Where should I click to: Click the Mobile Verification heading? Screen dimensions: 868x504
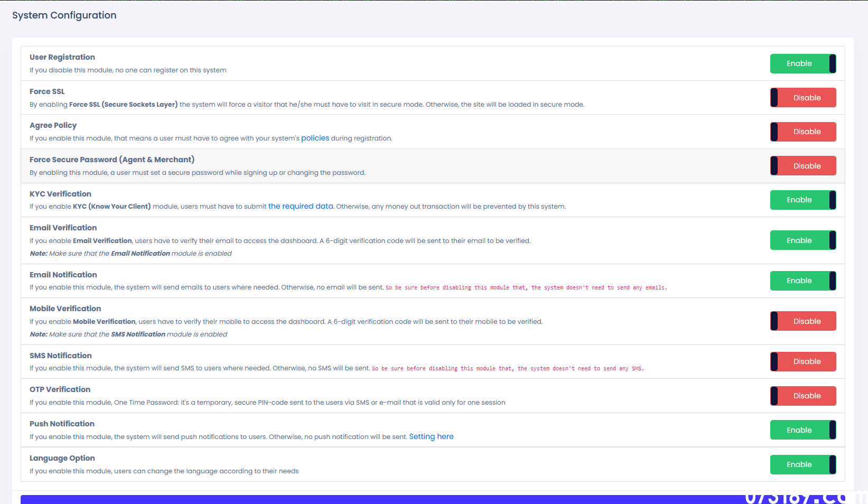click(x=65, y=309)
